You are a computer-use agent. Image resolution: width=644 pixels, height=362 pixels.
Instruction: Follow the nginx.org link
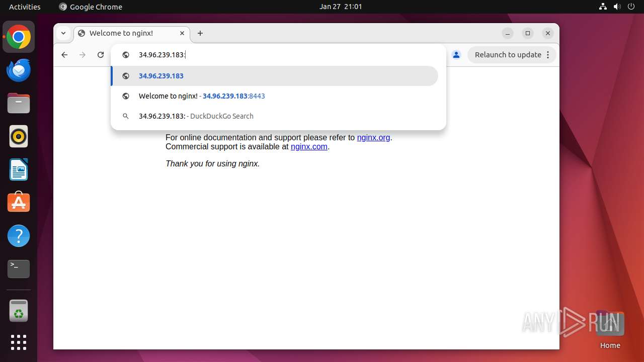373,137
